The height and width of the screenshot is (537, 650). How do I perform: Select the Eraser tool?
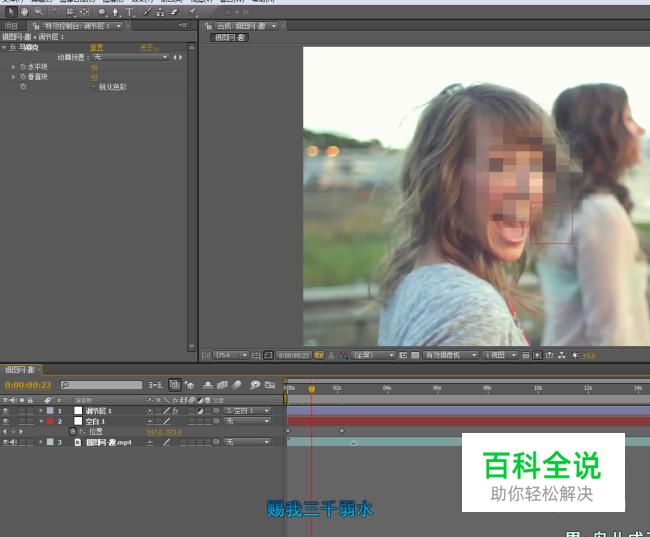click(x=174, y=12)
